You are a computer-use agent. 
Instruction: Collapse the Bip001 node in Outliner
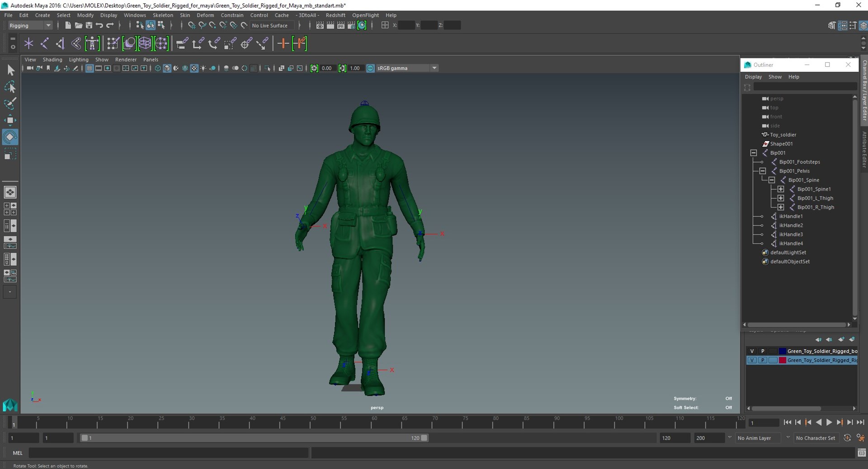pyautogui.click(x=754, y=153)
